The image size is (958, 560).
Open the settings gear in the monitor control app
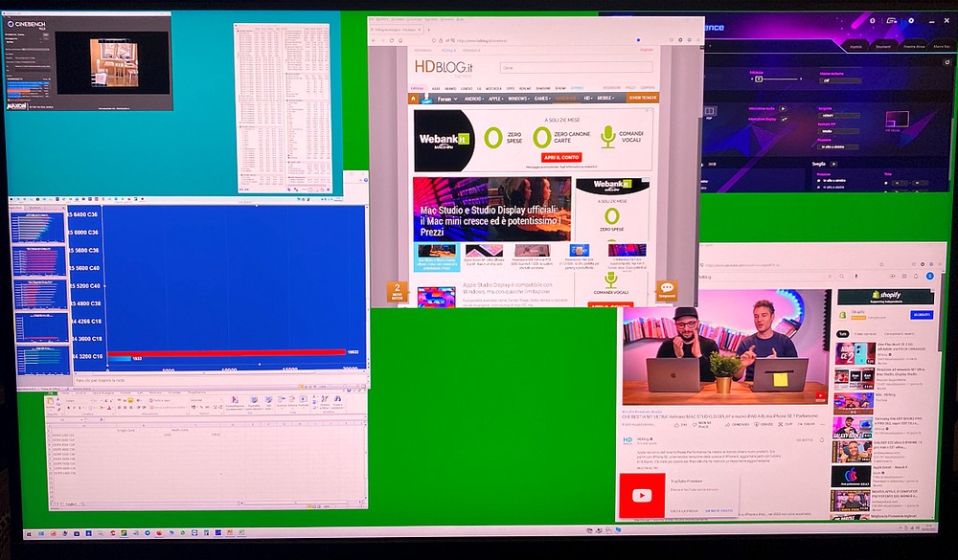click(911, 21)
